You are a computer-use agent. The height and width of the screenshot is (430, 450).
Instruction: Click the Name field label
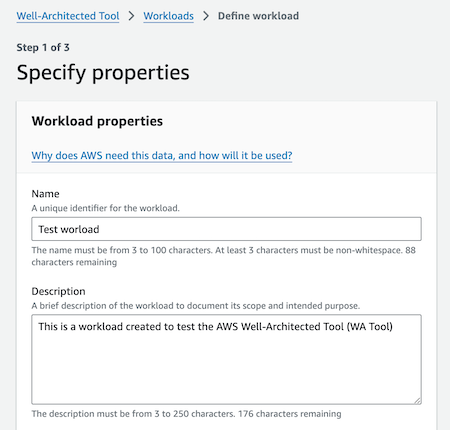tap(45, 194)
